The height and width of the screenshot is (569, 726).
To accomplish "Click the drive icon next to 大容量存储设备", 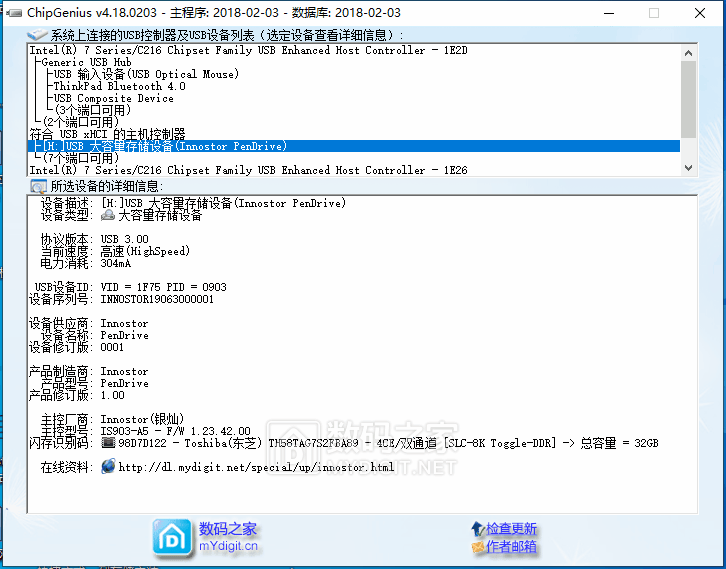I will (108, 215).
